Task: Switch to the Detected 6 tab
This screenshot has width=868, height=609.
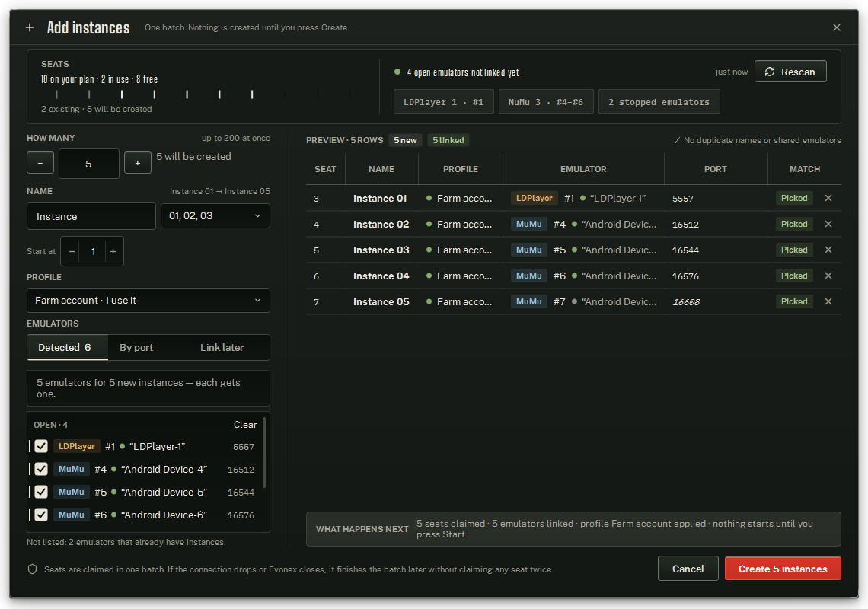Action: pyautogui.click(x=68, y=347)
